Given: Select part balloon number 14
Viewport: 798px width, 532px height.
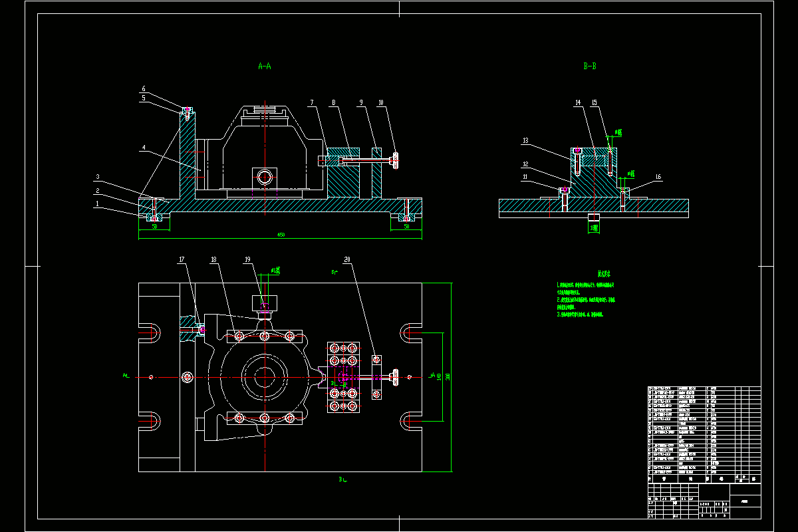Looking at the screenshot, I should pos(578,102).
